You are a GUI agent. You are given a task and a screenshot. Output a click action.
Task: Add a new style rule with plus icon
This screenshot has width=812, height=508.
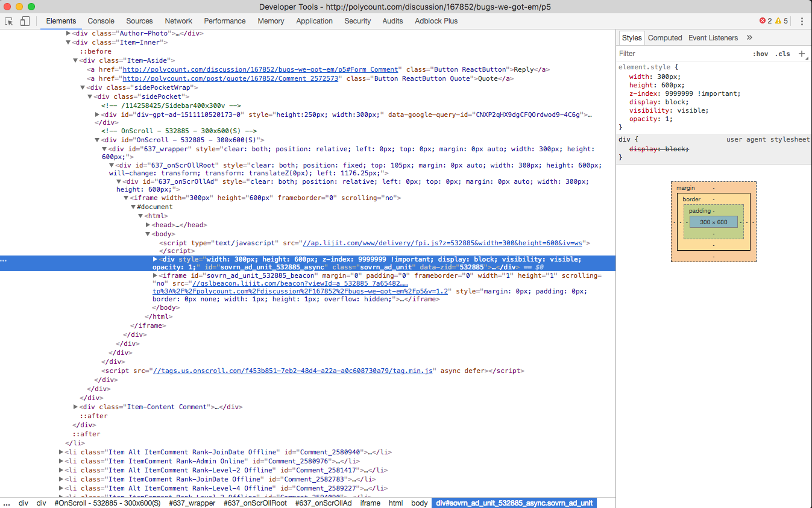(802, 54)
